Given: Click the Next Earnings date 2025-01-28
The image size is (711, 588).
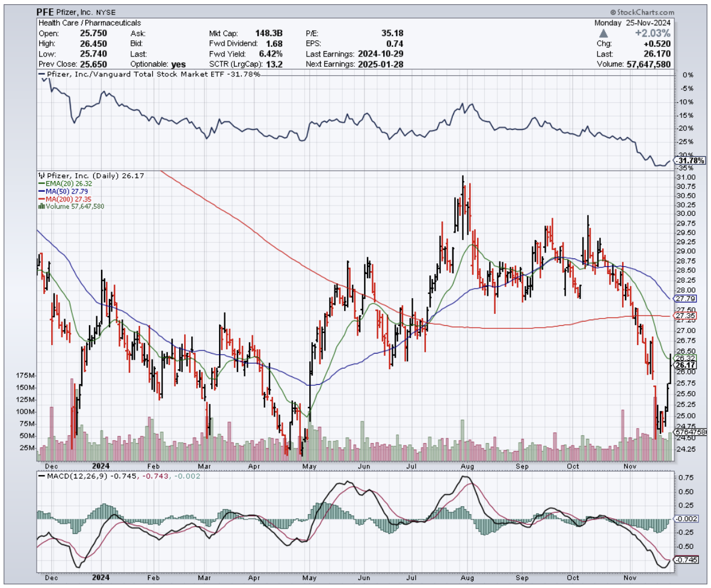Looking at the screenshot, I should coord(383,64).
